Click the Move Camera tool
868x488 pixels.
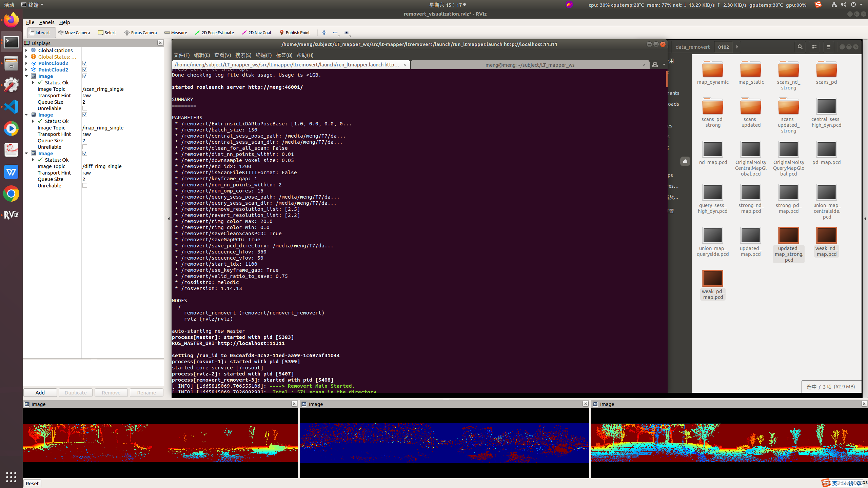(x=74, y=33)
